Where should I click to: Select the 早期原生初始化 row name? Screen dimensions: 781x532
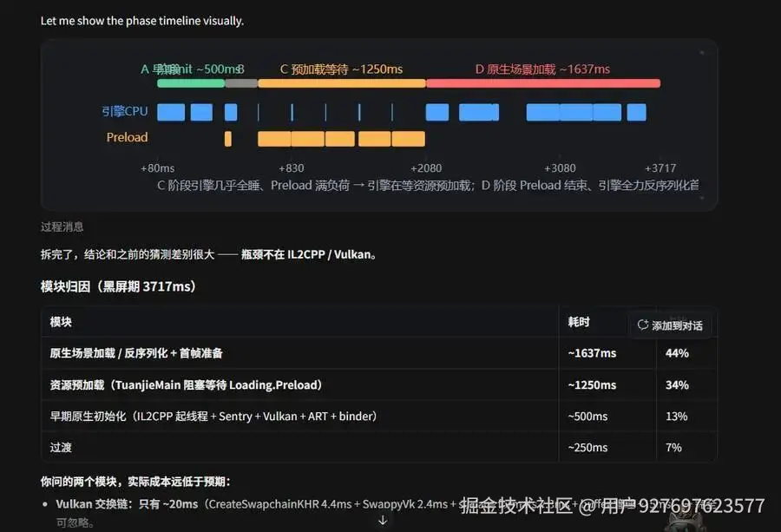coord(213,416)
